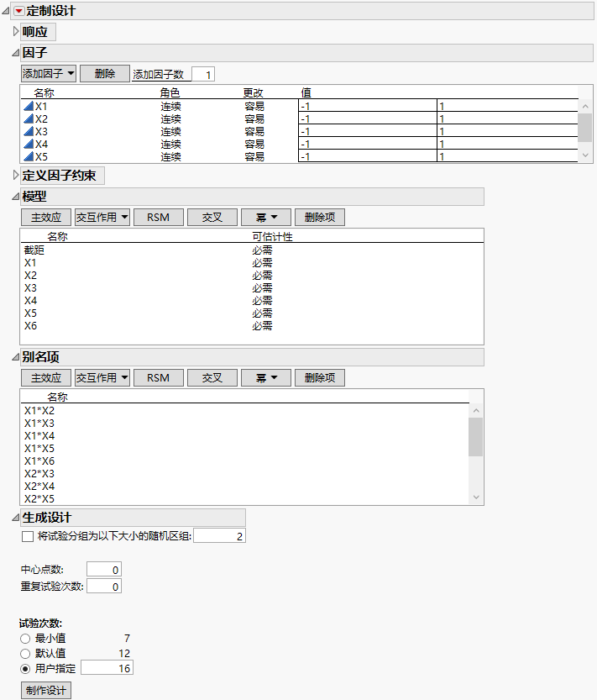
Task: Select the X4 term in model list
Action: pyautogui.click(x=252, y=301)
